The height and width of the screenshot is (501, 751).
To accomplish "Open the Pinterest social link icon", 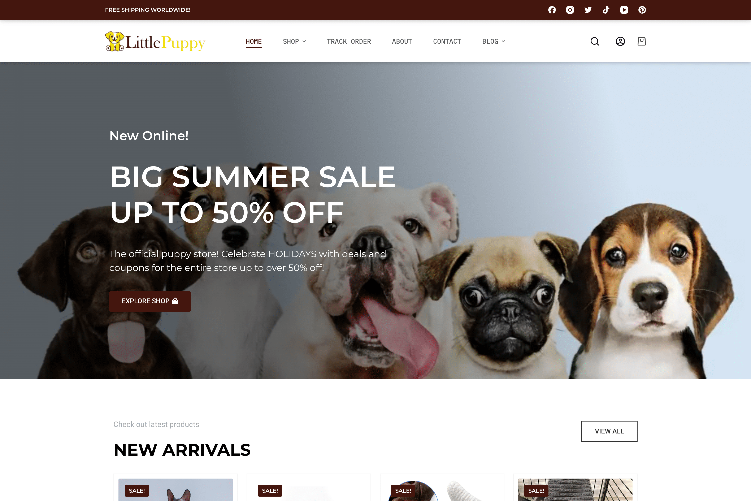I will (x=642, y=10).
